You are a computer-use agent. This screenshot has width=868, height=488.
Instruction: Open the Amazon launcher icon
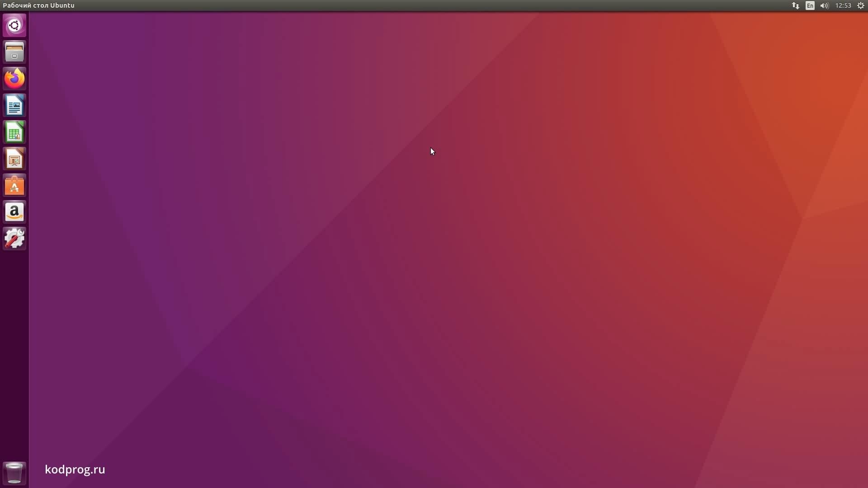click(x=14, y=212)
